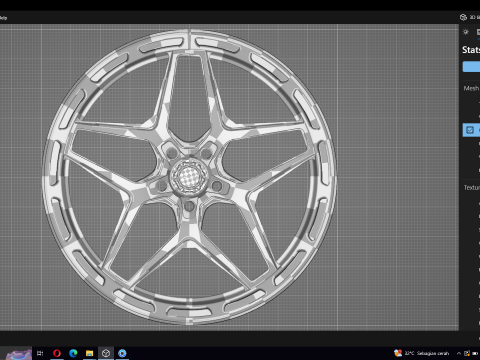Launch Opera browser from the taskbar

[57, 353]
